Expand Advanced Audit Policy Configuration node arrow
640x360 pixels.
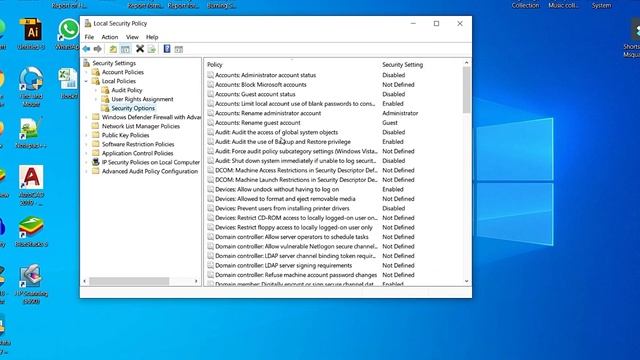[86, 171]
